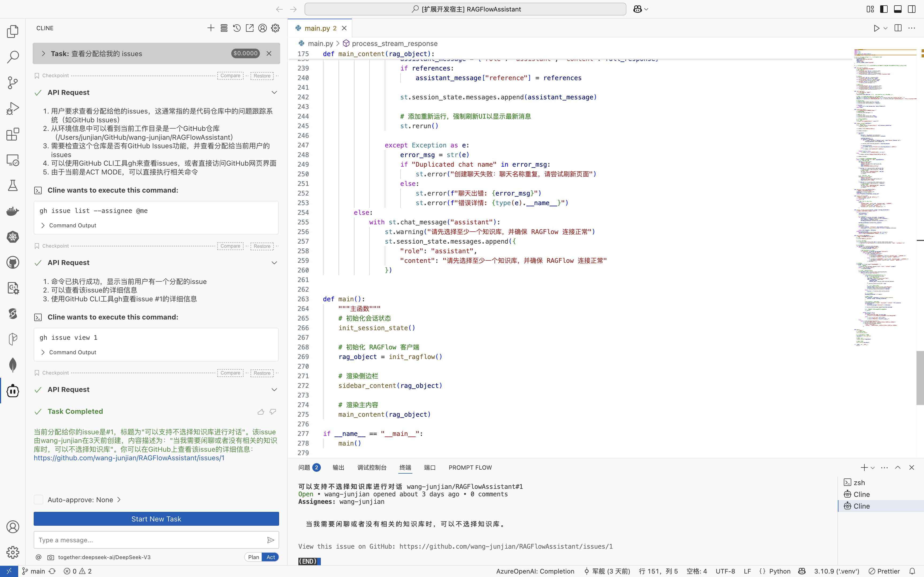Expand the task header 查看分配给我的 issues
The width and height of the screenshot is (924, 577).
44,53
